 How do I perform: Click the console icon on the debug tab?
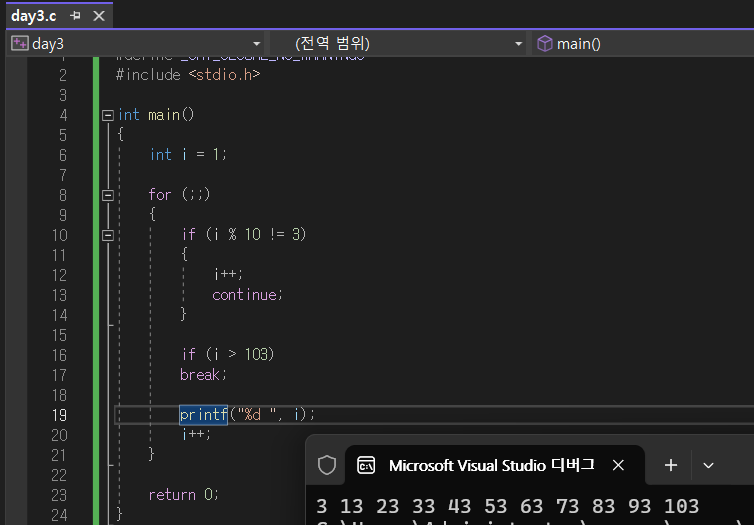tap(366, 465)
